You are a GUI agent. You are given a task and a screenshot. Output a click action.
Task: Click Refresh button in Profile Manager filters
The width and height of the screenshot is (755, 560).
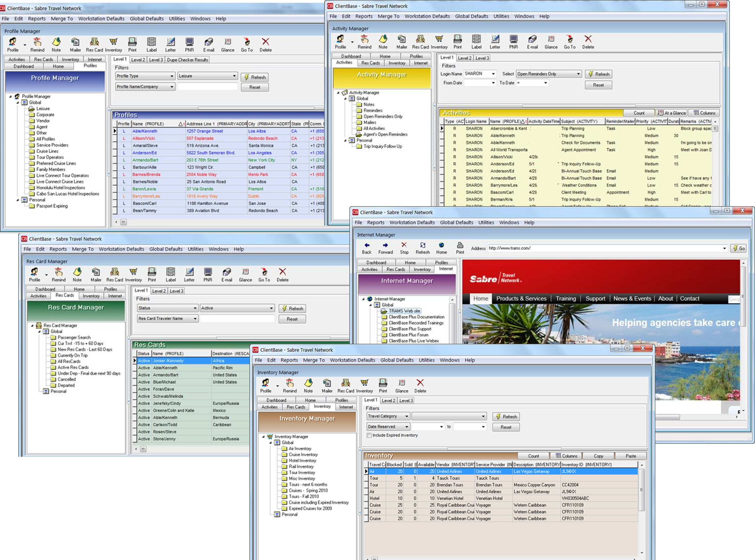tap(255, 77)
